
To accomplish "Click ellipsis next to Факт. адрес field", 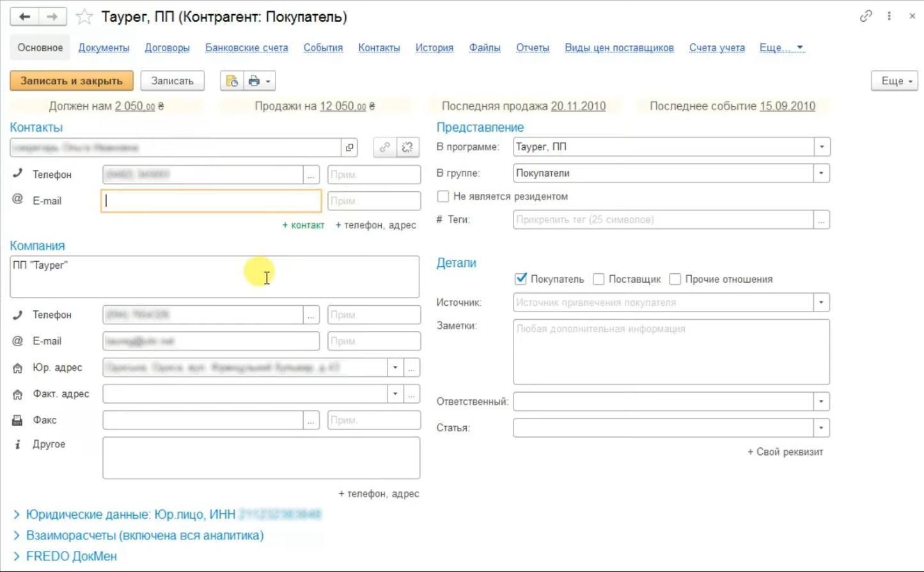I will pos(412,394).
